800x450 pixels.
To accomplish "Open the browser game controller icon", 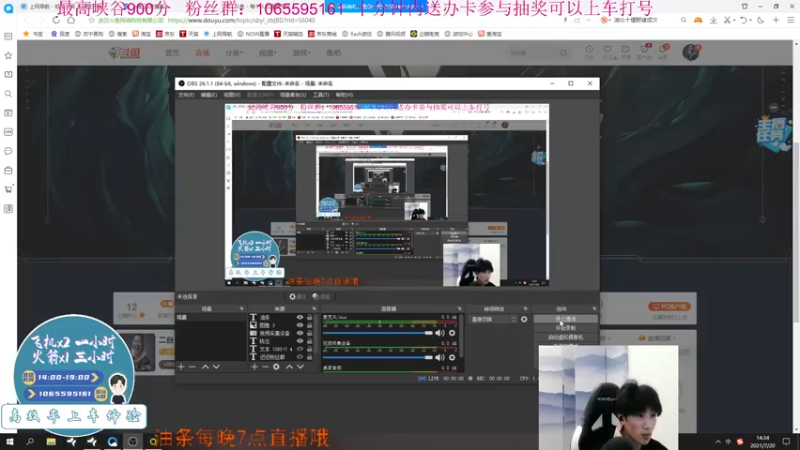I will [697, 20].
